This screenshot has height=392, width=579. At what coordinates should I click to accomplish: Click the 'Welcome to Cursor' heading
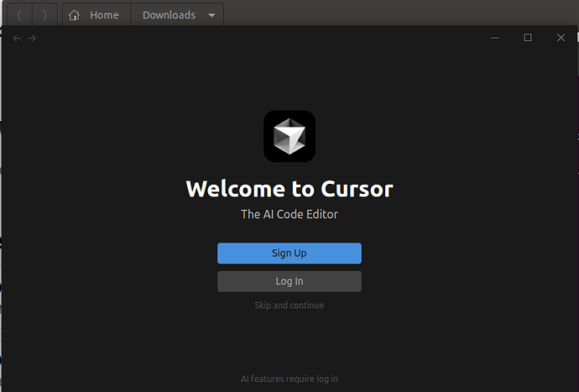[x=289, y=189]
